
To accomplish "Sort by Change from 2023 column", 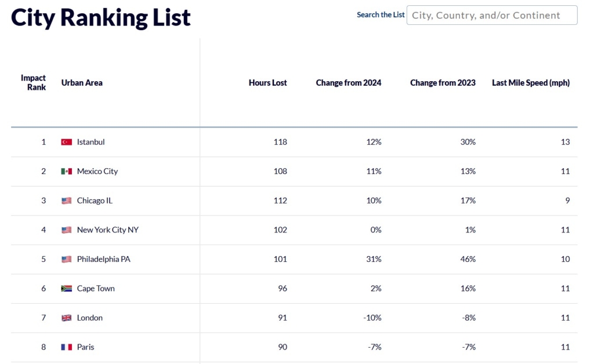I will (x=443, y=83).
